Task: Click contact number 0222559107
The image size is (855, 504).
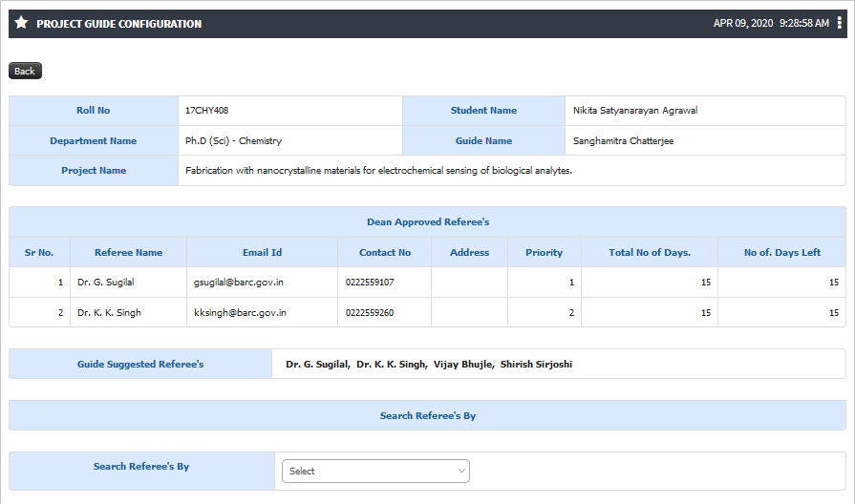Action: 370,283
